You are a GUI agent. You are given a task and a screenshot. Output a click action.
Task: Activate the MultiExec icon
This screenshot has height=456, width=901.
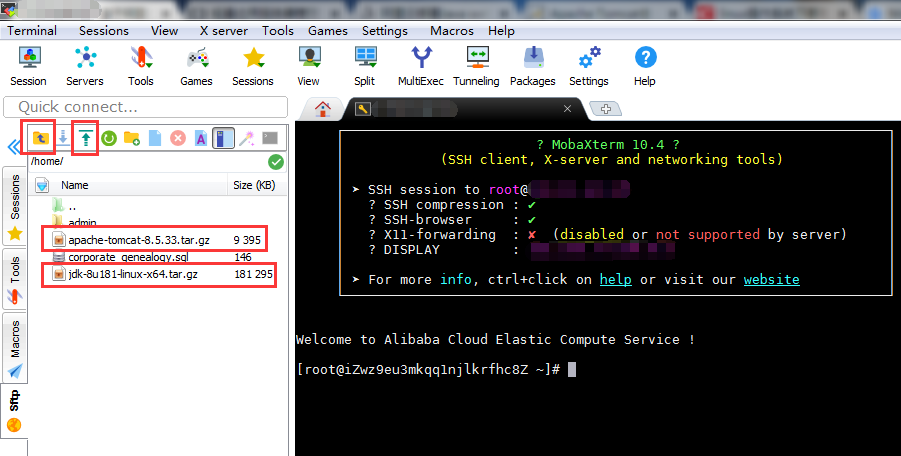421,67
